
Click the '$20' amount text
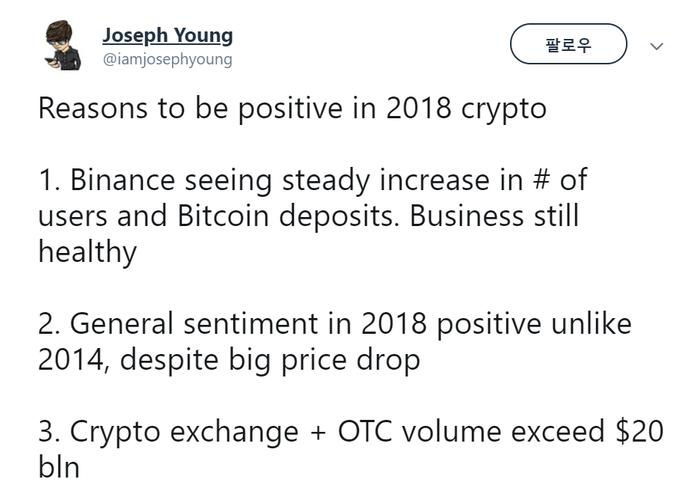pos(639,432)
